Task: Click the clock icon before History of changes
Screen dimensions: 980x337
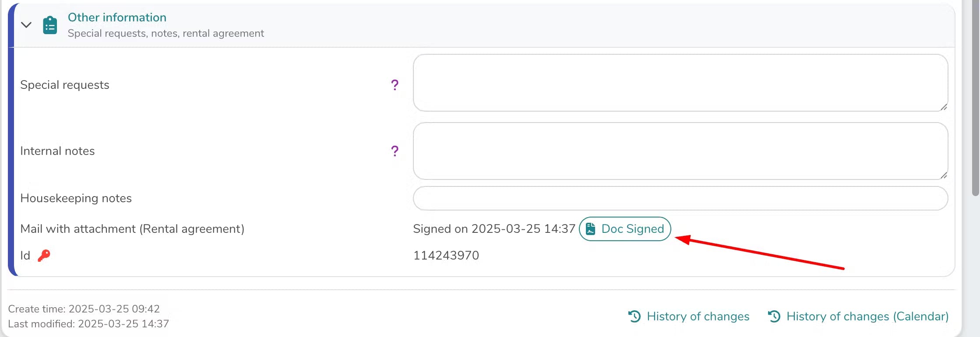Action: (x=635, y=316)
